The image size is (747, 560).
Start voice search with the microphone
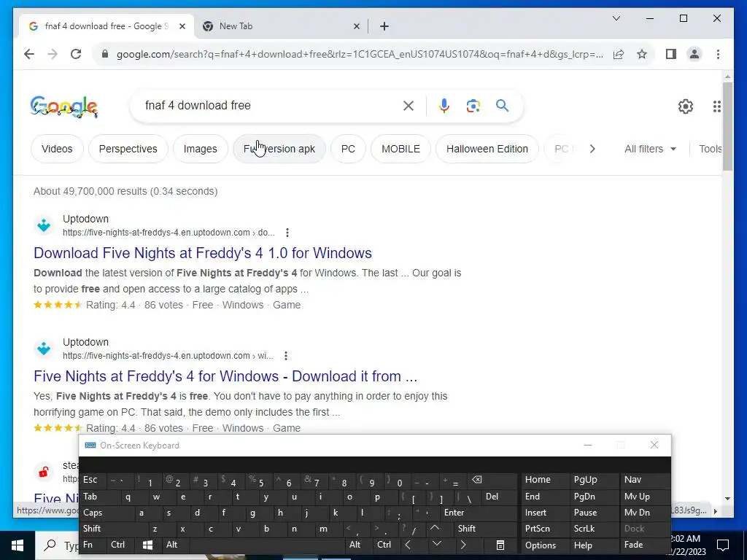(x=444, y=106)
